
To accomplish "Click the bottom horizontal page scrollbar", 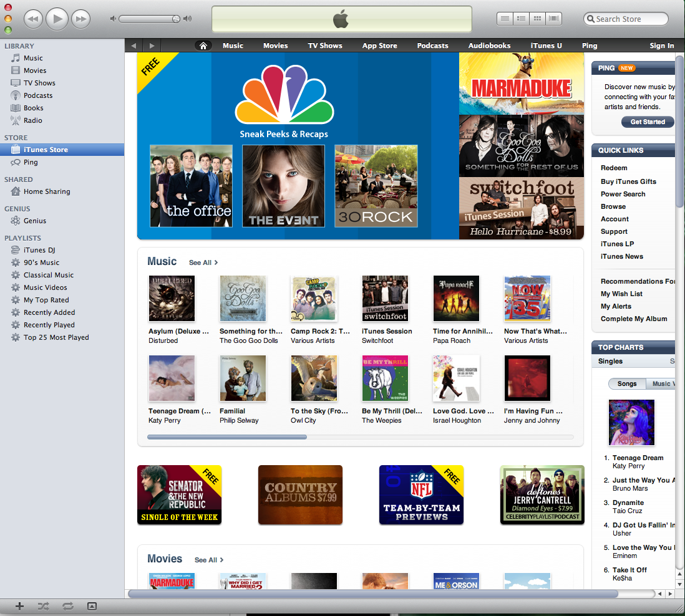I will 372,594.
